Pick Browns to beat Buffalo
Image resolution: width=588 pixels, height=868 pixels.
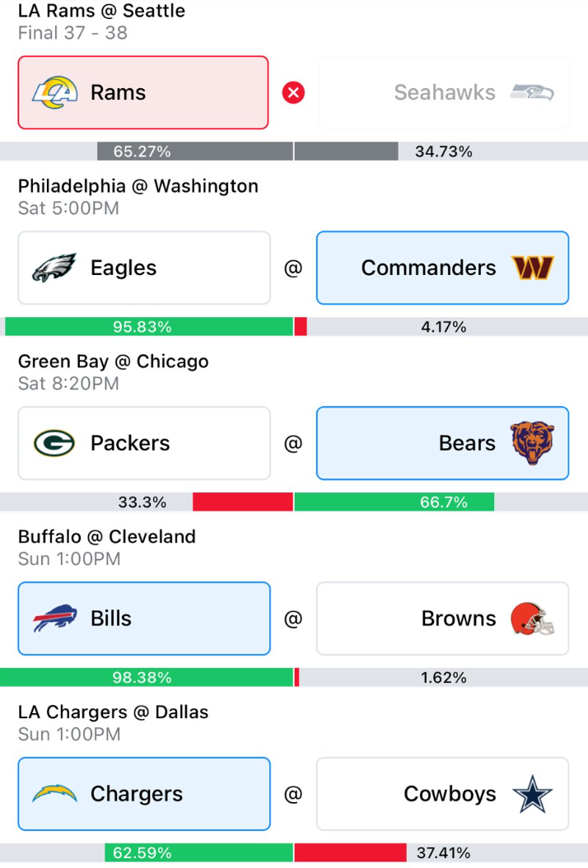pyautogui.click(x=442, y=618)
